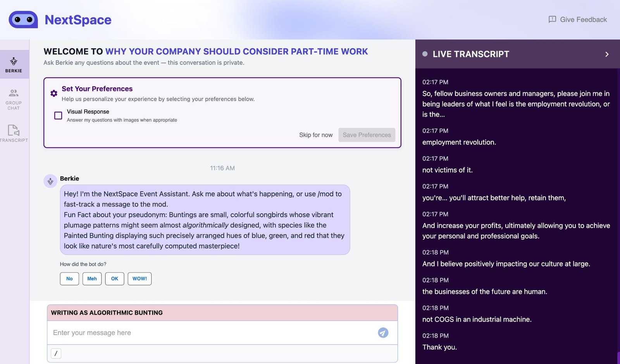620x364 pixels.
Task: Select transcript line 'Thank you.'
Action: [x=439, y=347]
